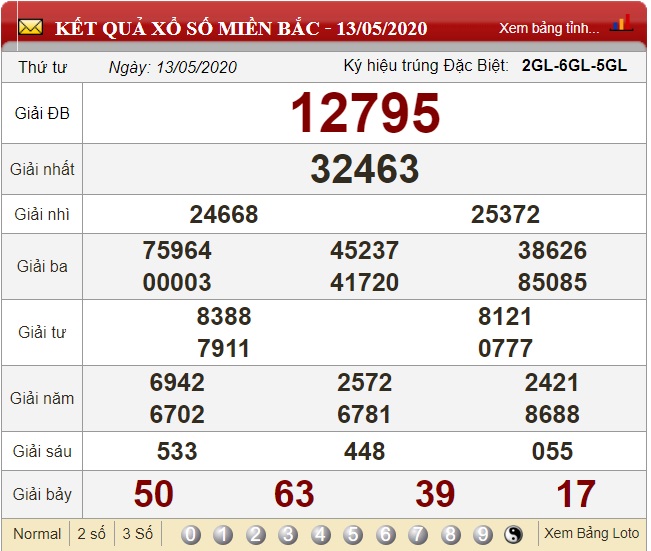
Task: Click the Kết quả xổ số Miền Bắc title
Action: coord(240,28)
